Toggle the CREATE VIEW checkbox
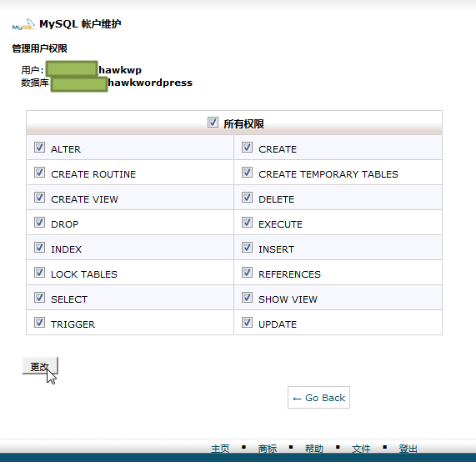 (x=39, y=198)
